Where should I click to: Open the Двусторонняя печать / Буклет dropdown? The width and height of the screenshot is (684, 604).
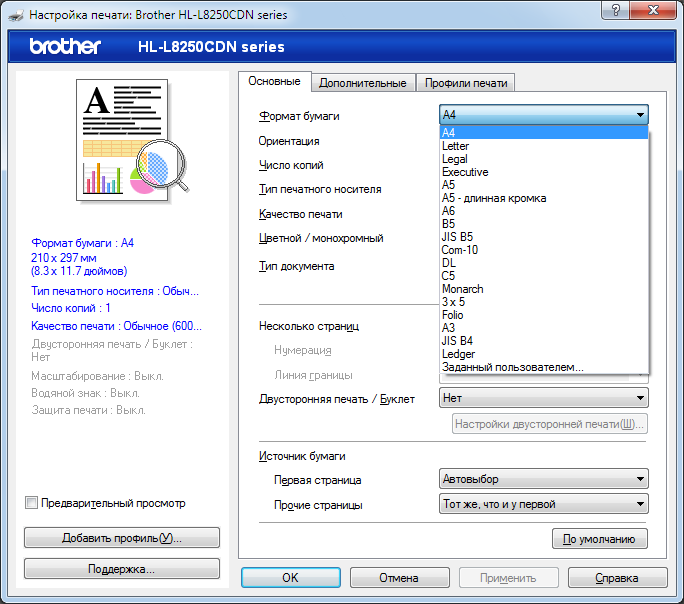pyautogui.click(x=544, y=398)
